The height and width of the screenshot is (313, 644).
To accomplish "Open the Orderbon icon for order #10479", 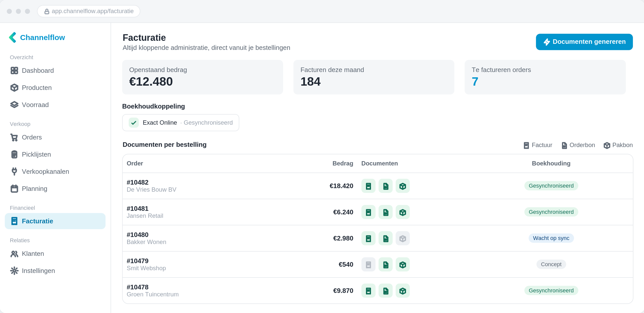I will [385, 265].
